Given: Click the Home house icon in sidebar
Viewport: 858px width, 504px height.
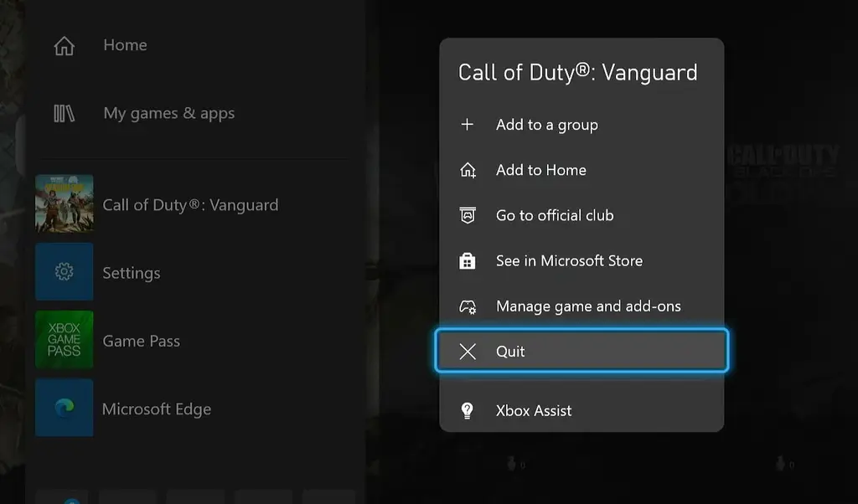Looking at the screenshot, I should 64,46.
